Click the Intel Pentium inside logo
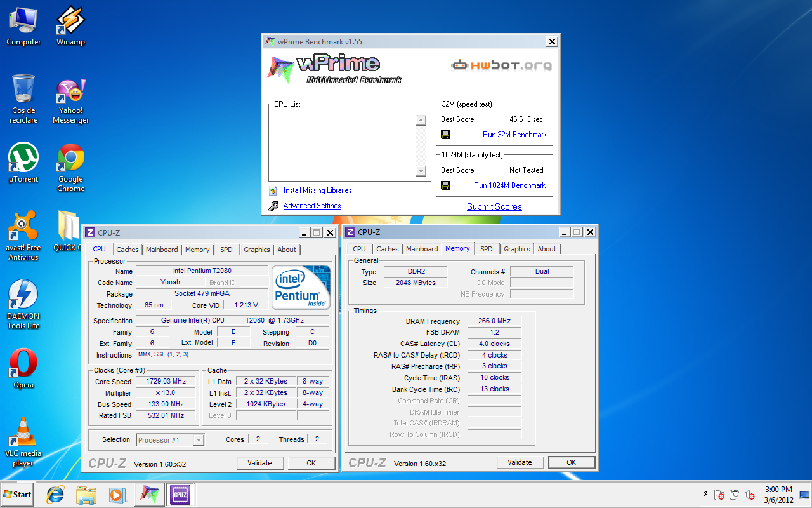 [301, 288]
